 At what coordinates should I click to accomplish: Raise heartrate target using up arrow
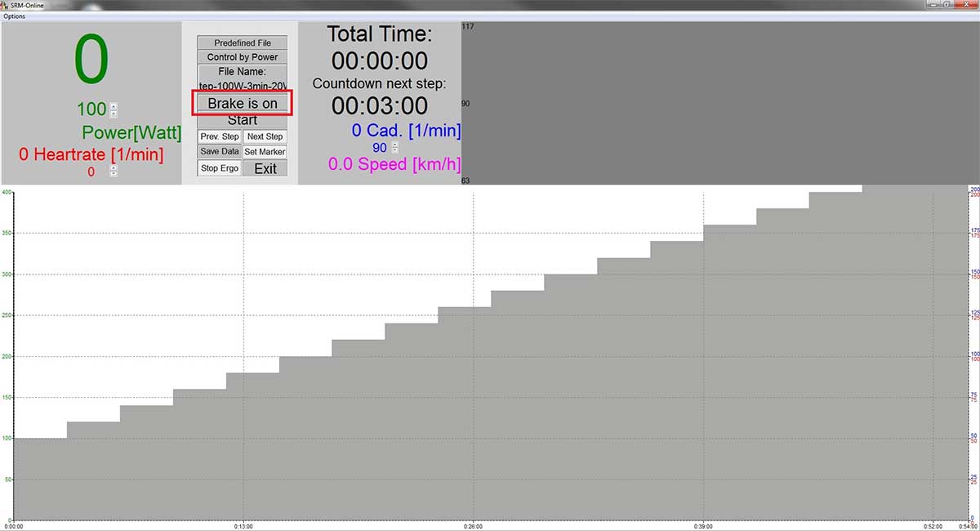(x=114, y=167)
